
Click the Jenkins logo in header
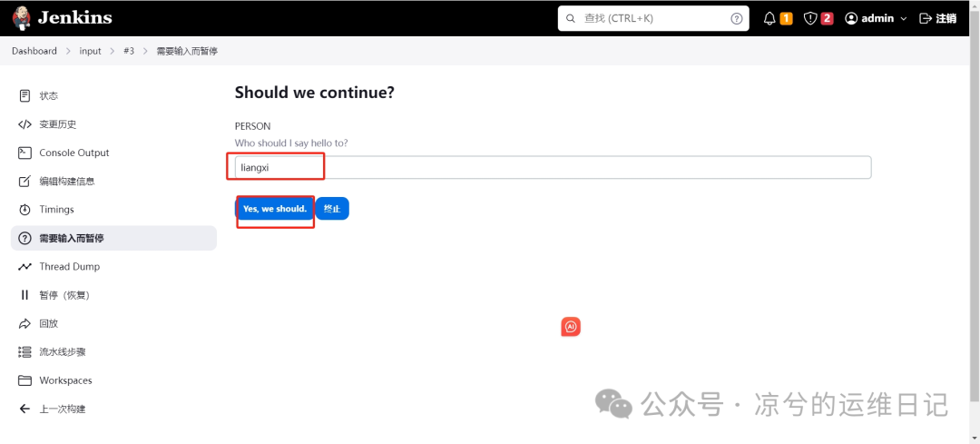coord(62,18)
